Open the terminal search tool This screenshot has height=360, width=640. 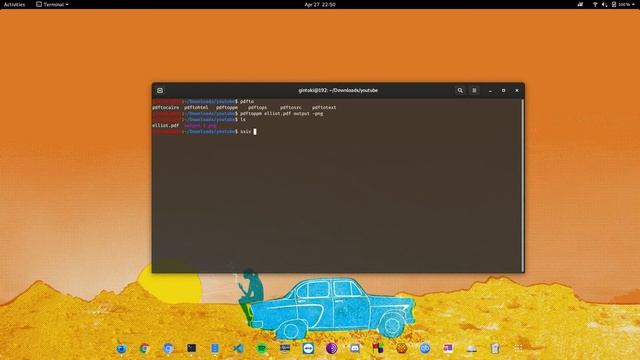click(x=460, y=90)
